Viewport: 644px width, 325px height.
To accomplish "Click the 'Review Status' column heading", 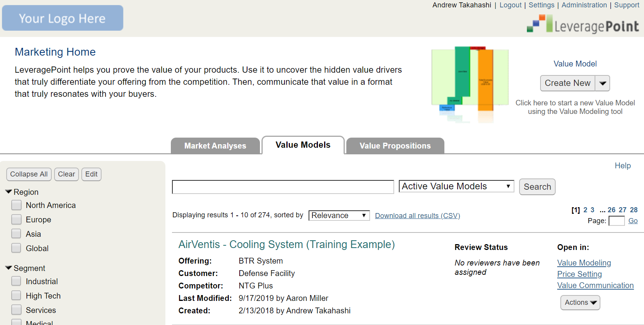I will 481,247.
